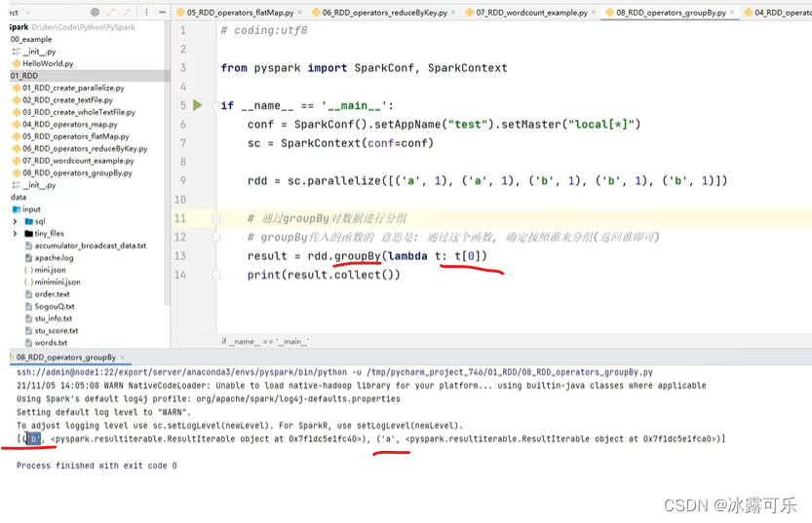This screenshot has width=812, height=523.
Task: Click the Expand All icon in project toolbar
Action: pyautogui.click(x=111, y=12)
